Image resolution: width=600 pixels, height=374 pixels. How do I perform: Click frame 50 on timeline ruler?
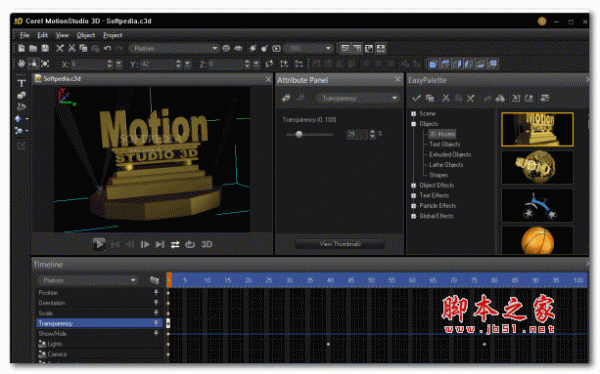tap(371, 280)
